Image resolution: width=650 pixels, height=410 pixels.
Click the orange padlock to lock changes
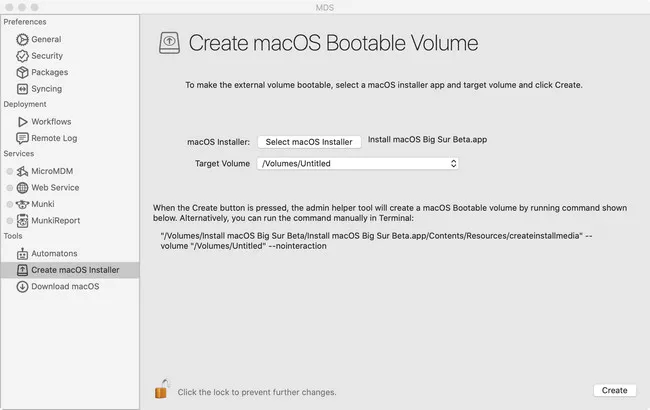pos(162,389)
